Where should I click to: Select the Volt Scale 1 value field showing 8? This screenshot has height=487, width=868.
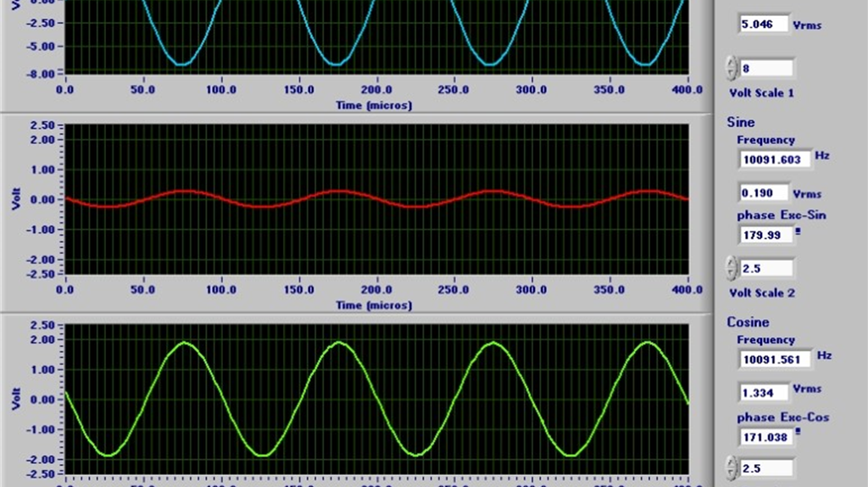point(767,69)
